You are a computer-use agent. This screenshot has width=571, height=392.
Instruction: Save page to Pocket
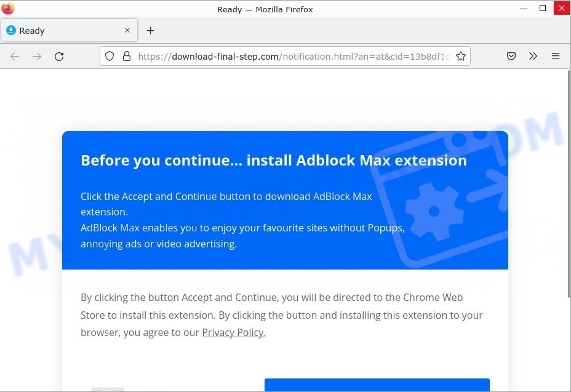[511, 56]
